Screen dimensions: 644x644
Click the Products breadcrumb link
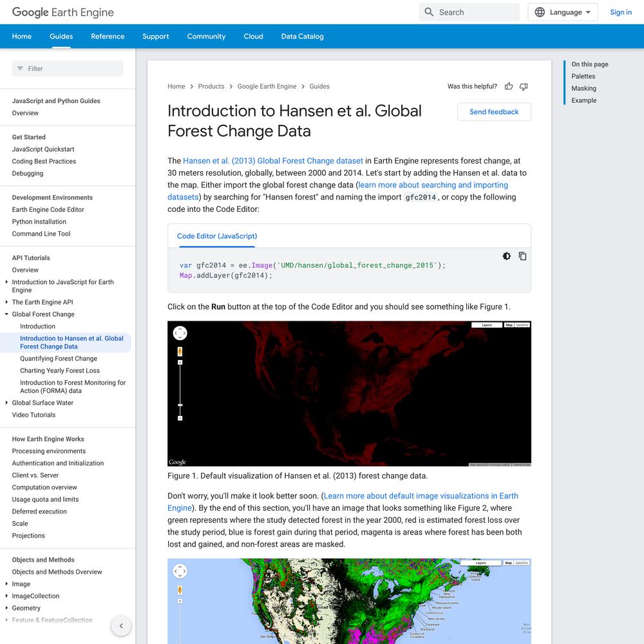(x=211, y=86)
